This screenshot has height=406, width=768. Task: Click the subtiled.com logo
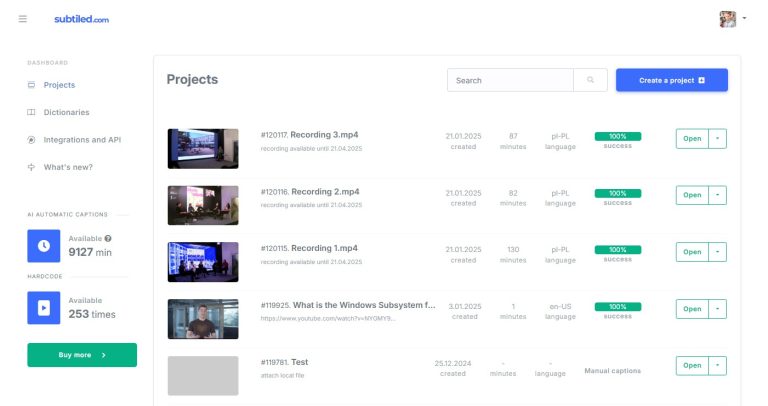pyautogui.click(x=81, y=19)
